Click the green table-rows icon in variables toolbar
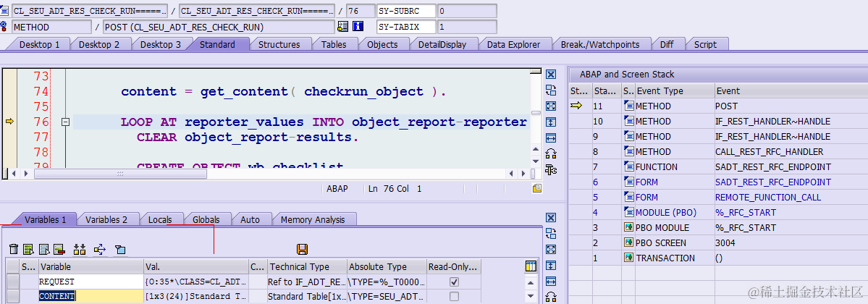The width and height of the screenshot is (868, 304). [29, 250]
